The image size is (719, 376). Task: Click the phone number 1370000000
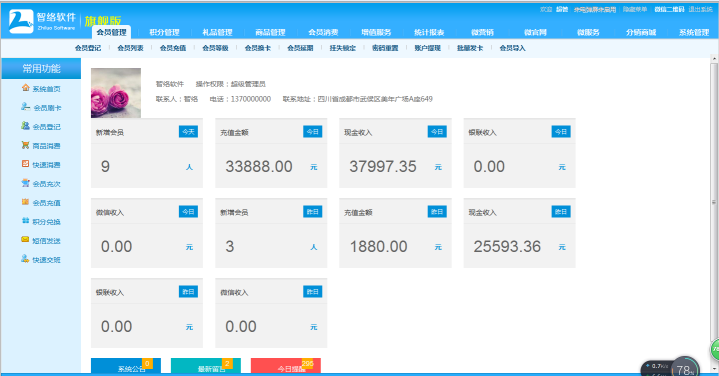pos(251,99)
